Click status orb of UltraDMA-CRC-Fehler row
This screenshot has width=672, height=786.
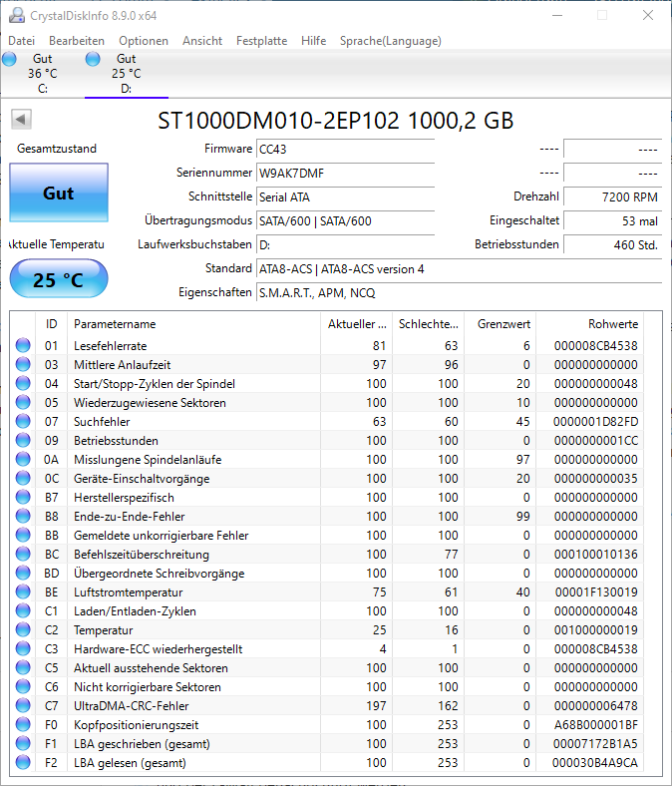(23, 705)
